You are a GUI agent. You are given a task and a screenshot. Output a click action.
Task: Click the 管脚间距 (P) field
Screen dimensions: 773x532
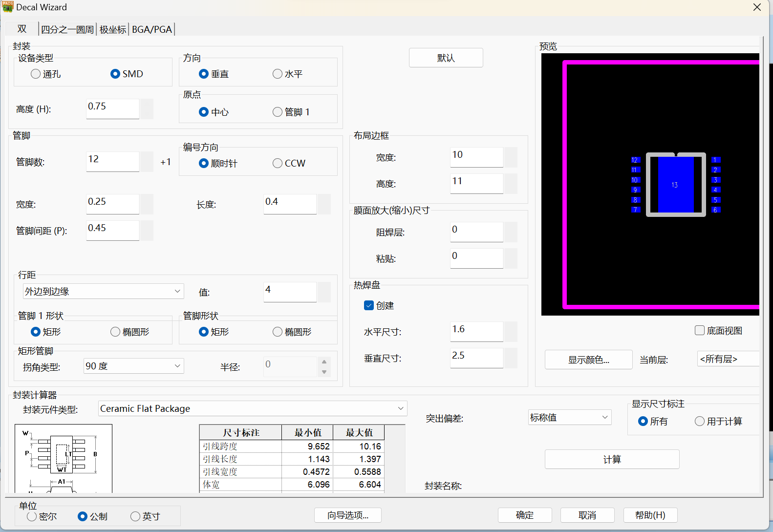tap(113, 230)
